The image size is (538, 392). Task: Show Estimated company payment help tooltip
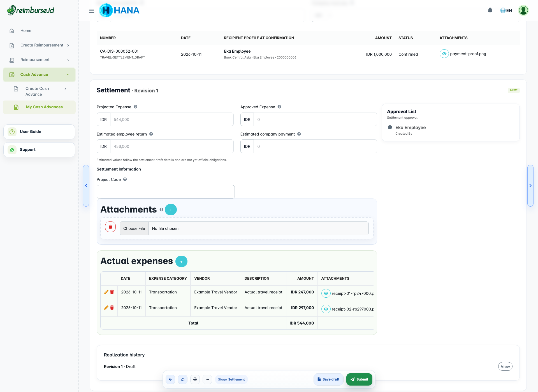point(299,134)
